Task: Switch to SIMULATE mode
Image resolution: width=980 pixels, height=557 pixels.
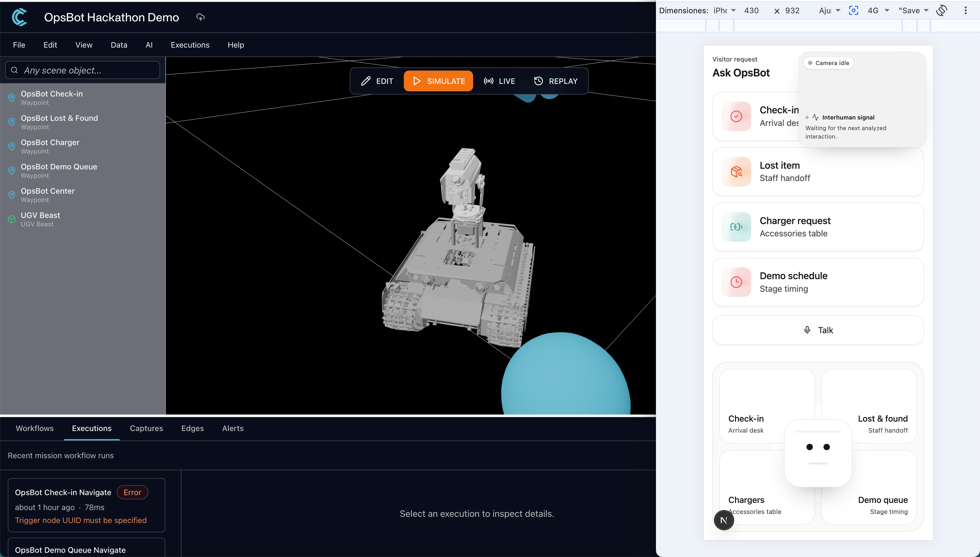Action: [x=438, y=81]
